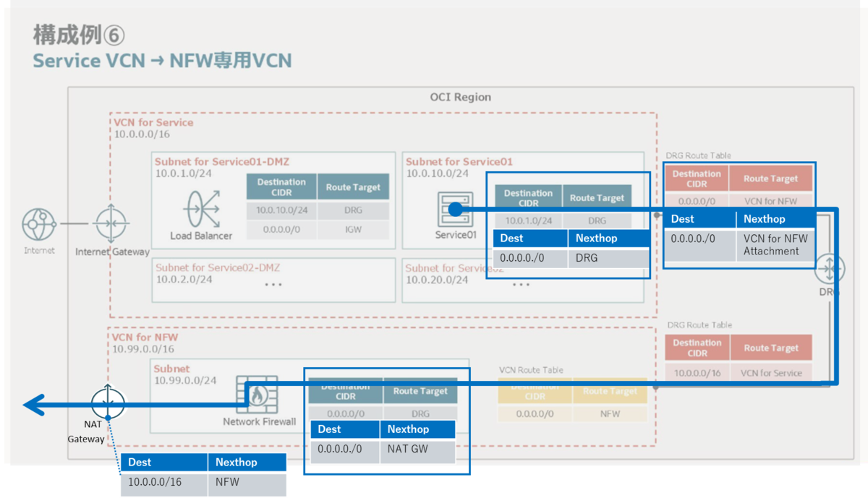Select the "NFW" cell in the VCN Route Table
Image resolution: width=868 pixels, height=498 pixels.
point(610,414)
